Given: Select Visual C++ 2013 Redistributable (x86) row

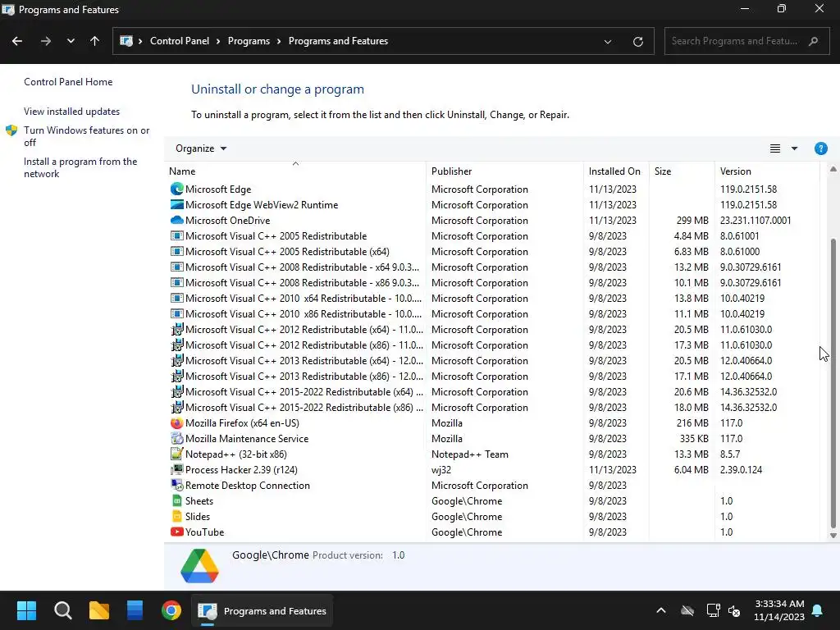Looking at the screenshot, I should click(x=492, y=376).
